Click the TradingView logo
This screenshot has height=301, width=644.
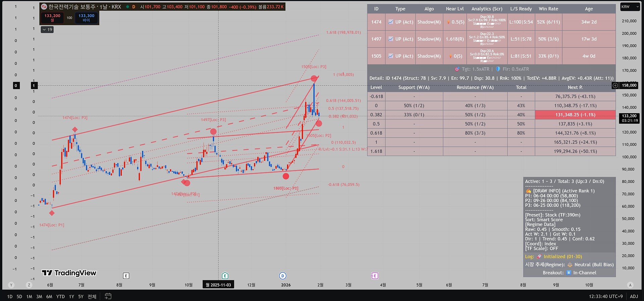[x=69, y=273]
